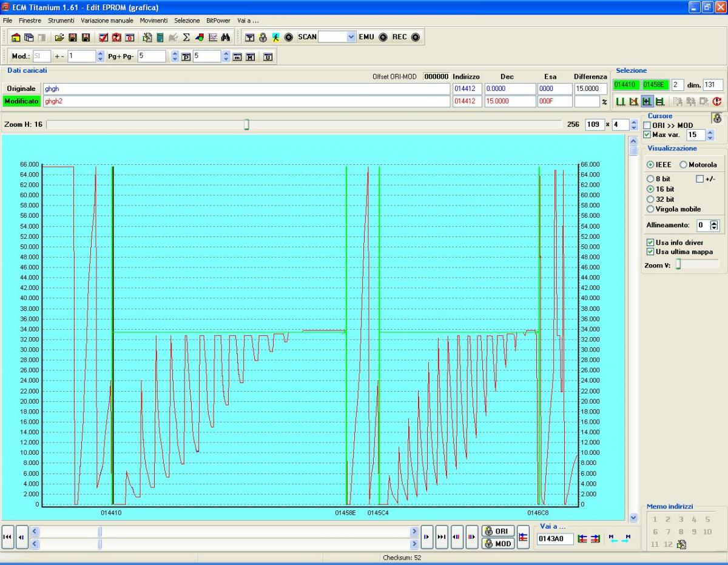Click the dim. input field showing 131
Screen dimensions: 728x565
(x=713, y=85)
